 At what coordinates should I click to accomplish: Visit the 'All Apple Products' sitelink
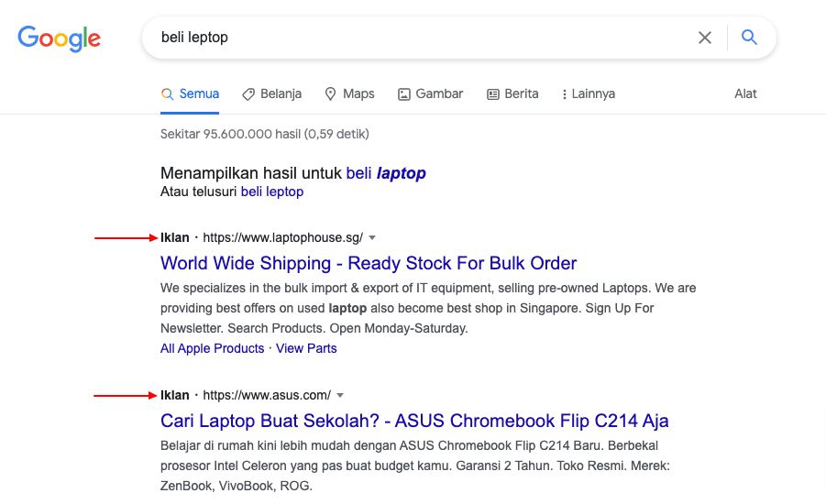click(212, 349)
